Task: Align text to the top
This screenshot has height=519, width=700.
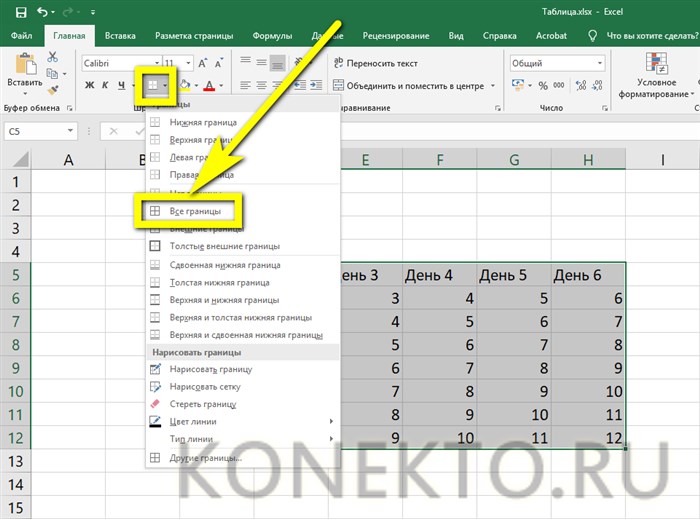Action: 245,61
